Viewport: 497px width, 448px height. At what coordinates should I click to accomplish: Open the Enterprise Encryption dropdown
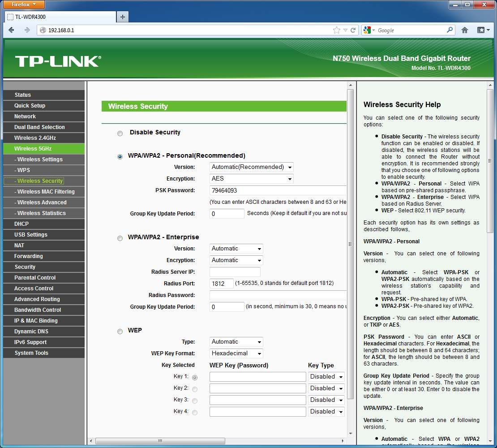[236, 260]
